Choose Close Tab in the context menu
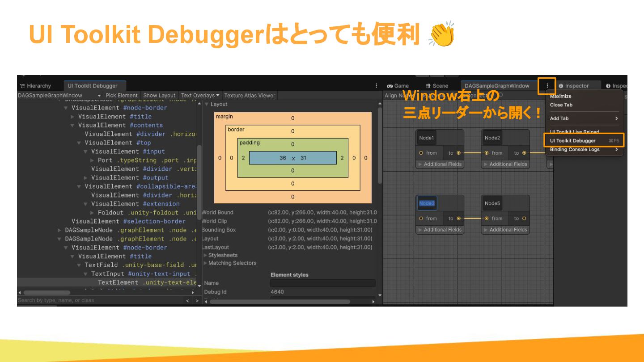 click(561, 105)
